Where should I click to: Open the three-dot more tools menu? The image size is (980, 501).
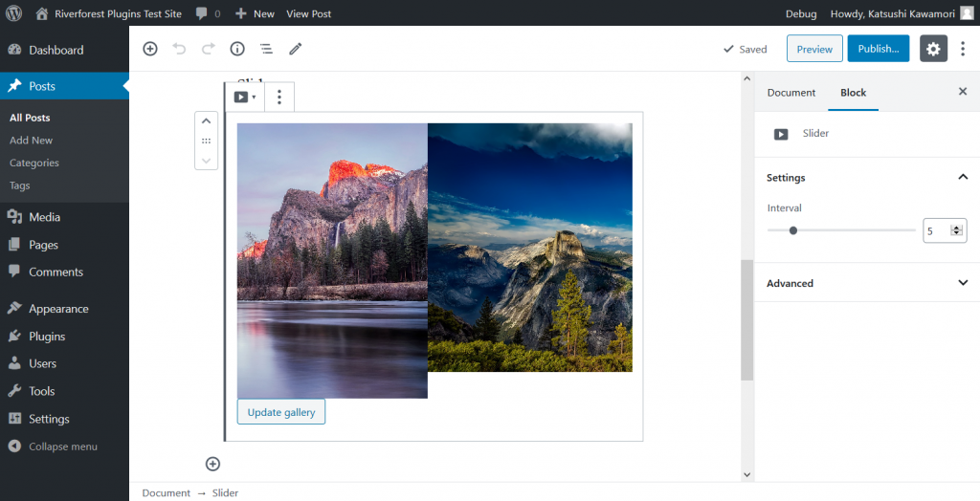pyautogui.click(x=963, y=49)
